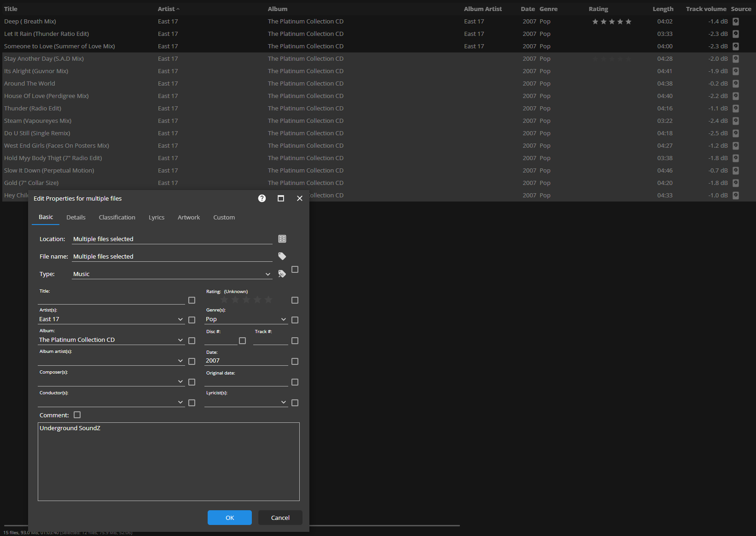Open the Location browse icon

pyautogui.click(x=282, y=239)
